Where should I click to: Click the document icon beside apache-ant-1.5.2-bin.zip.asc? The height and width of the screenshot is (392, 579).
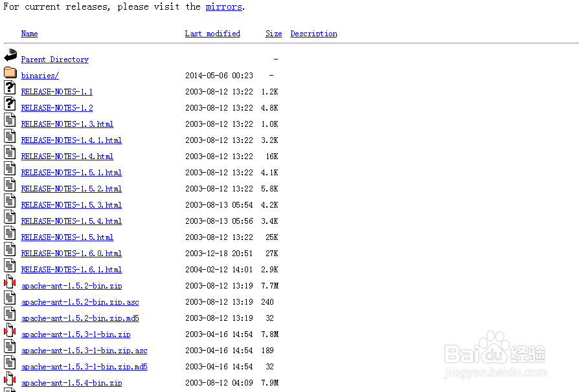tap(10, 298)
